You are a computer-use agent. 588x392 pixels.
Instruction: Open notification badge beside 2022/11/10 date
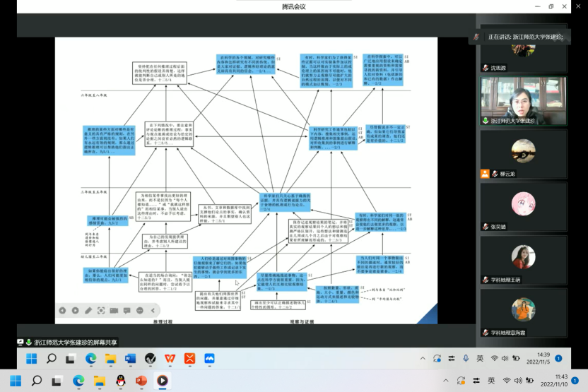[575, 381]
